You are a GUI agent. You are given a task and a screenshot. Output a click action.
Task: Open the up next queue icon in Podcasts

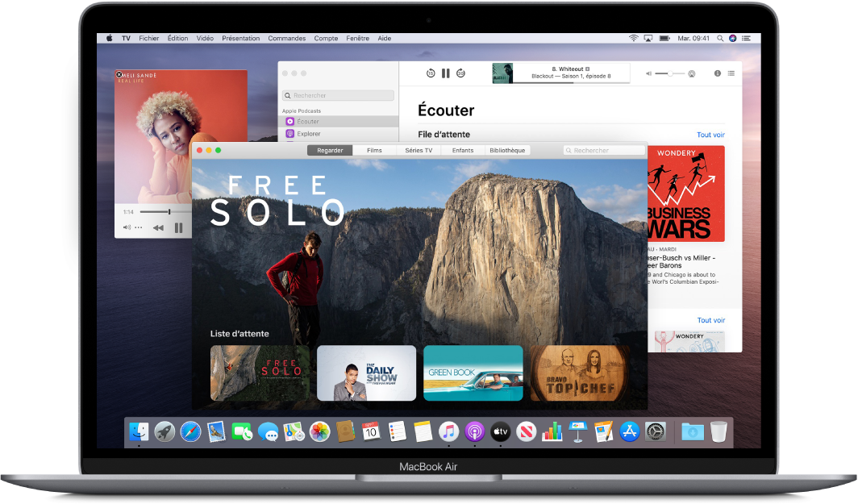tap(733, 73)
